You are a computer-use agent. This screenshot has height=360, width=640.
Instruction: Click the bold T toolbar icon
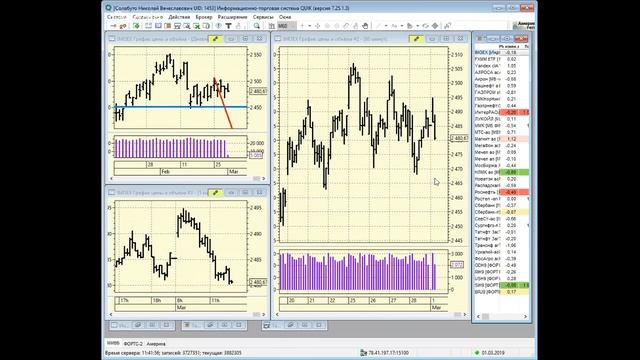[229, 26]
